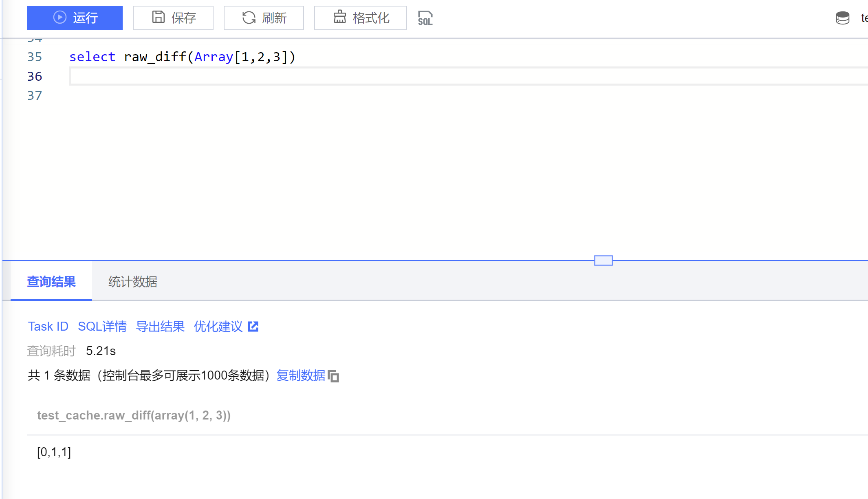
Task: Click the Format (格式化) button
Action: (361, 18)
